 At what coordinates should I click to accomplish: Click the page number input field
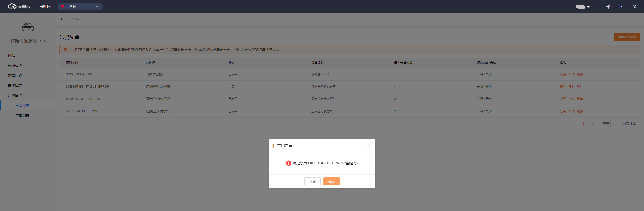tap(616, 123)
